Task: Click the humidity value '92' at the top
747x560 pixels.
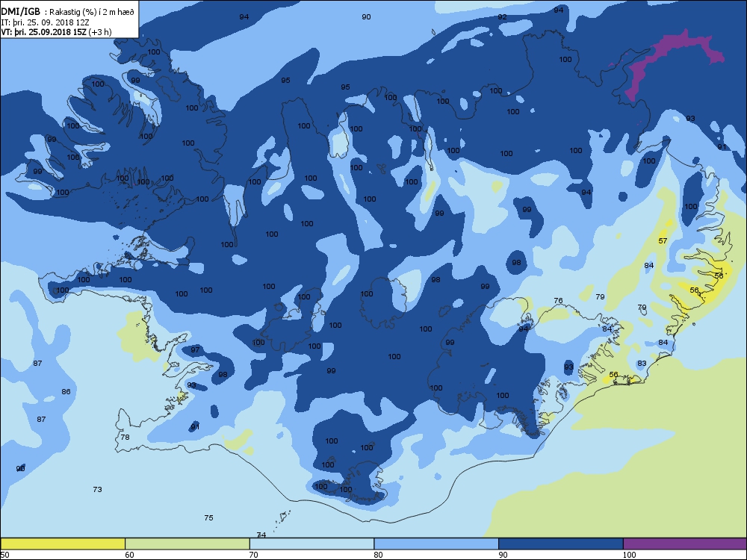Action: (x=502, y=16)
